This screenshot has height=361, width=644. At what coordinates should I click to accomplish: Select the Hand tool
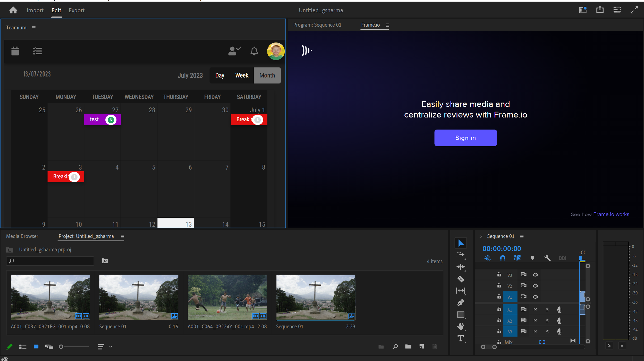(x=460, y=326)
